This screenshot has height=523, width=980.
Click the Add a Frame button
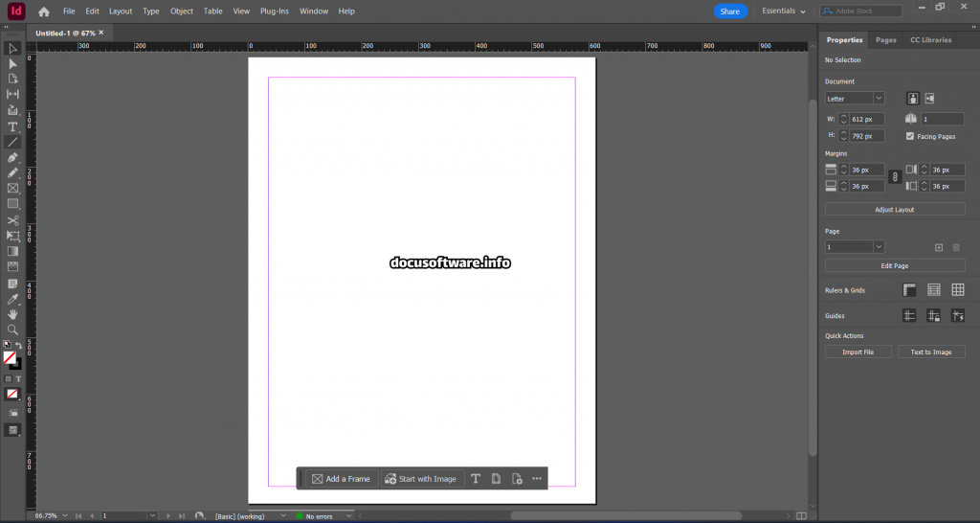[342, 479]
